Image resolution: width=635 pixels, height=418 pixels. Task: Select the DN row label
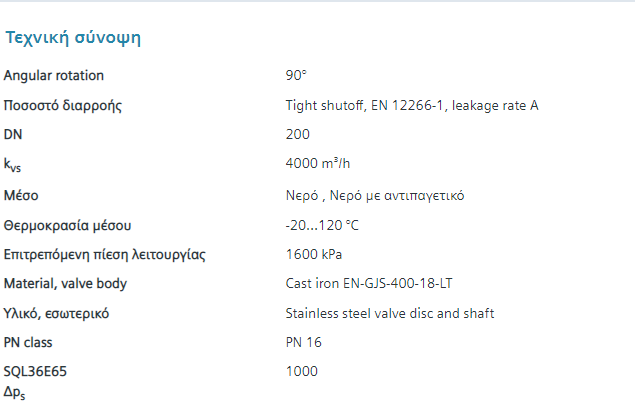13,134
